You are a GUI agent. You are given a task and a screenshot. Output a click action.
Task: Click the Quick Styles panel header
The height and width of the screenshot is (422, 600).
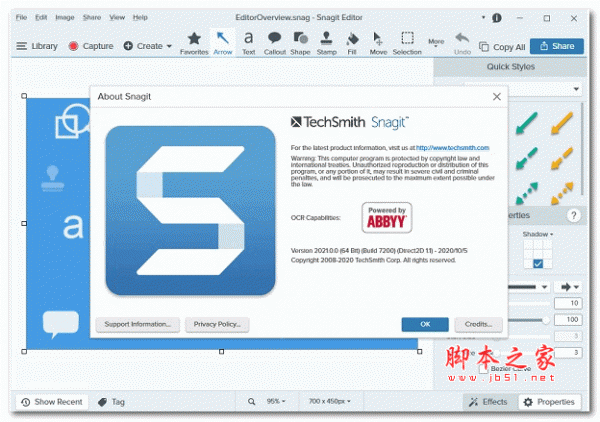(510, 67)
